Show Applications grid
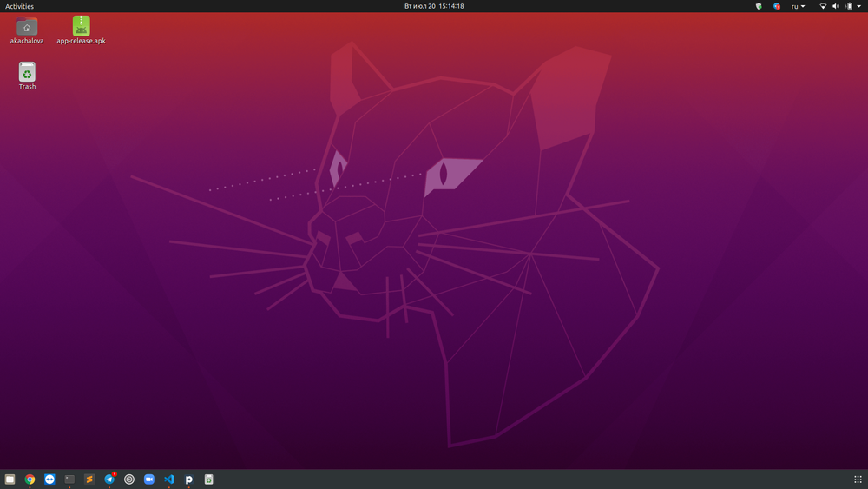This screenshot has height=489, width=868. [x=858, y=479]
